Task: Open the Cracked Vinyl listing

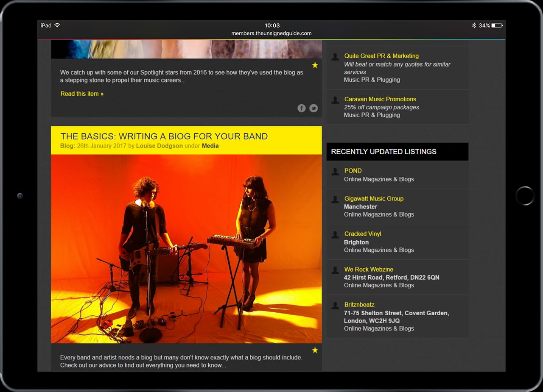Action: click(x=363, y=234)
